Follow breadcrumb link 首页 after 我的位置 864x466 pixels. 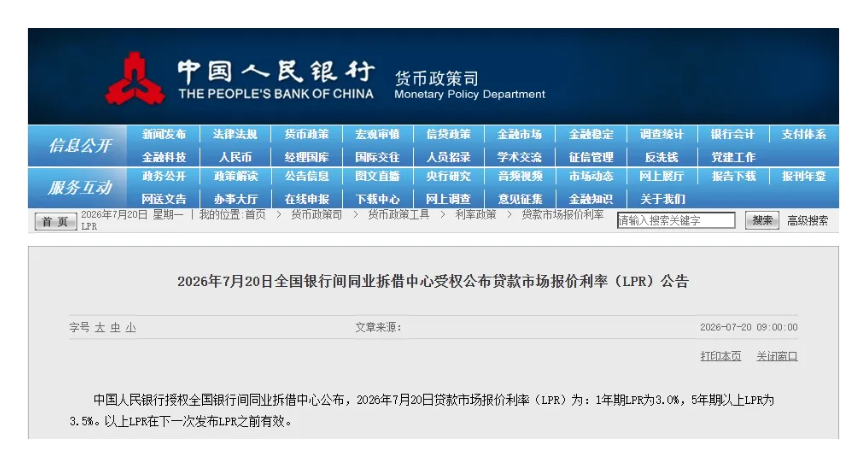pos(255,215)
